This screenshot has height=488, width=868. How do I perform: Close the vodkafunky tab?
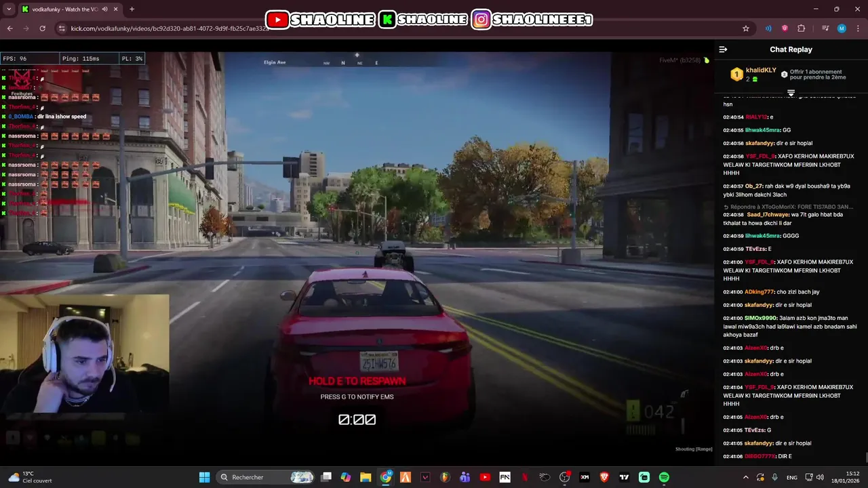pyautogui.click(x=115, y=9)
